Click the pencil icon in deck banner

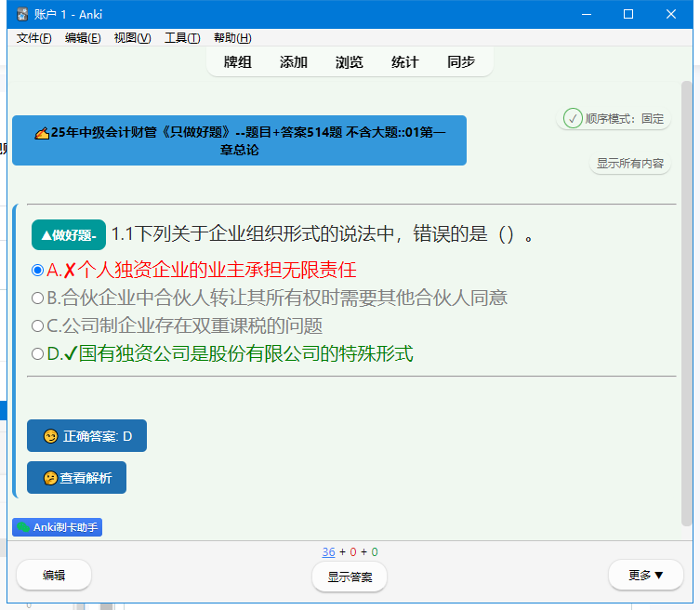click(x=42, y=133)
